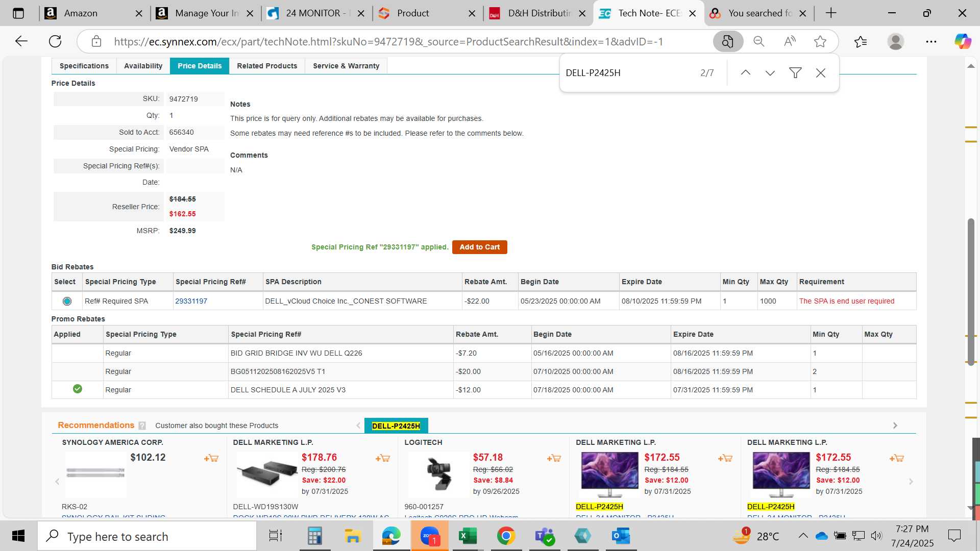Screen dimensions: 980x551
Task: Launch the Copilot sidebar icon
Action: point(963,41)
